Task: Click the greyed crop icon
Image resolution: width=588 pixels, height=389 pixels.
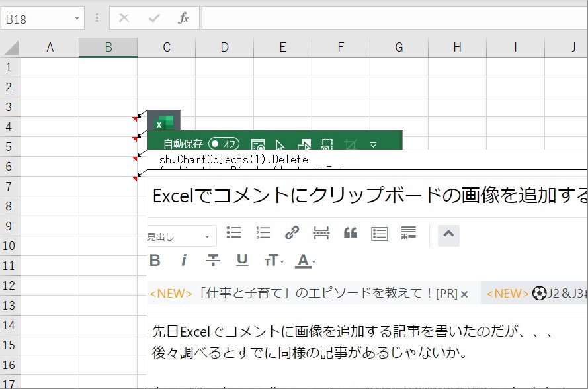Action: click(351, 144)
